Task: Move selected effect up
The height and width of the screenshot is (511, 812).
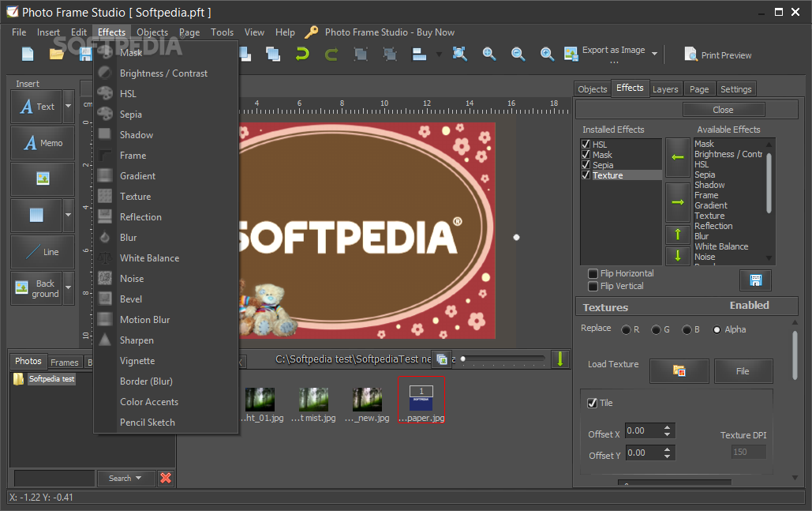Action: click(677, 235)
